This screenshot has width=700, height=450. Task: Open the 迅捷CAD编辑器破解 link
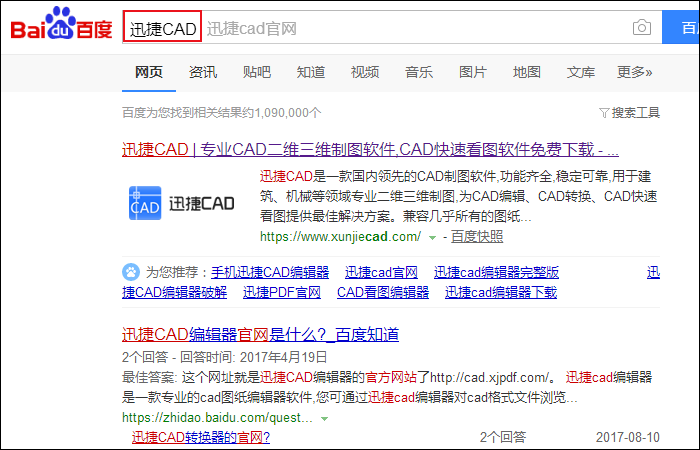pyautogui.click(x=175, y=292)
